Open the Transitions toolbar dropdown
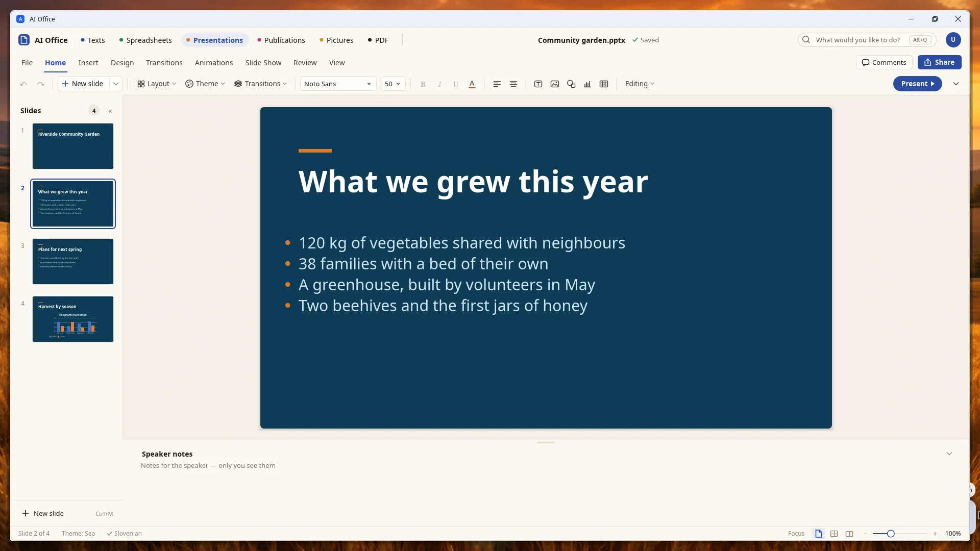This screenshot has height=551, width=980. pos(261,84)
